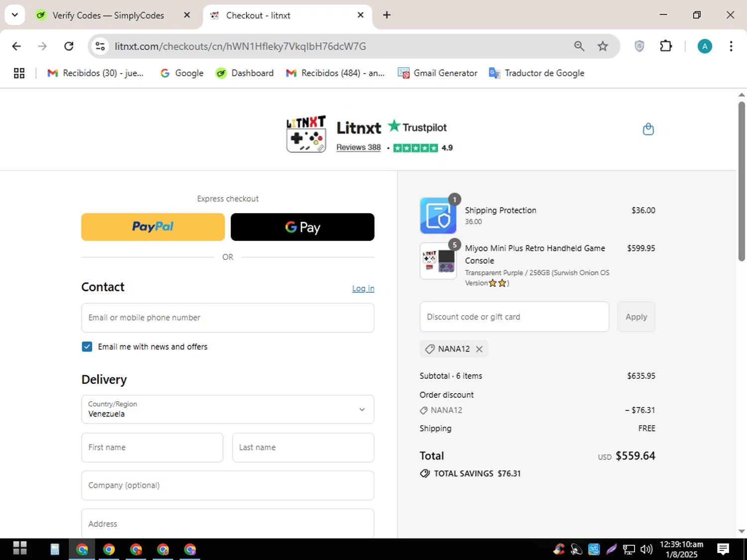The height and width of the screenshot is (560, 747).
Task: Open the Reviews 388 link
Action: tap(359, 147)
